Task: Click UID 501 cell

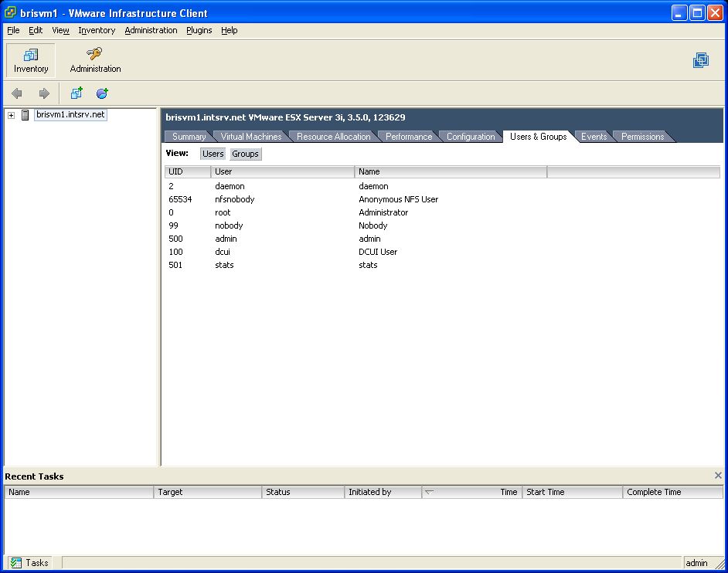Action: point(175,265)
